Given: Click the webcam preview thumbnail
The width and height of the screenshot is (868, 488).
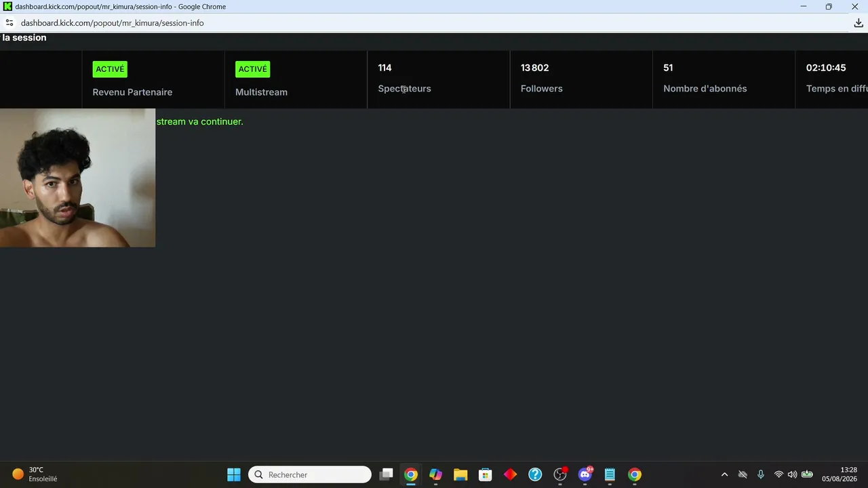Looking at the screenshot, I should coord(77,178).
